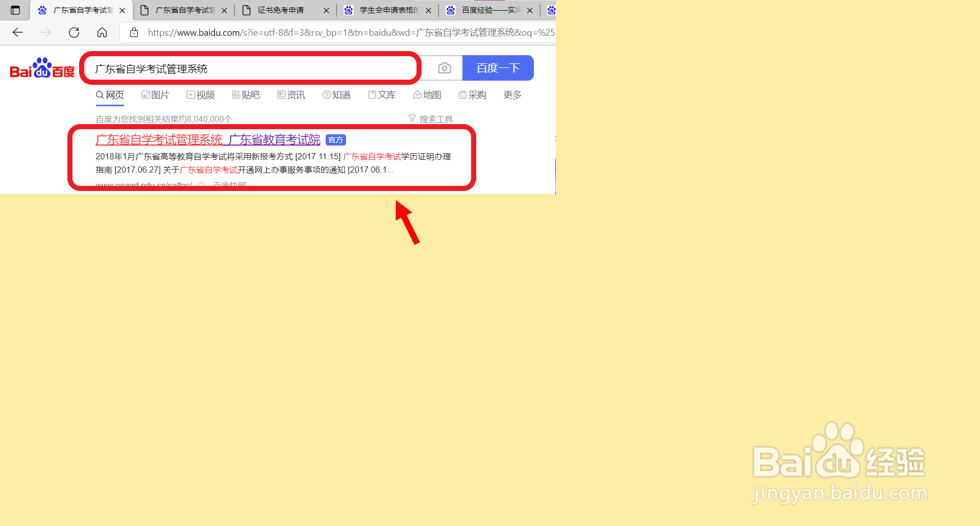This screenshot has height=526, width=980.
Task: Select the 资讯 search category
Action: click(x=291, y=95)
